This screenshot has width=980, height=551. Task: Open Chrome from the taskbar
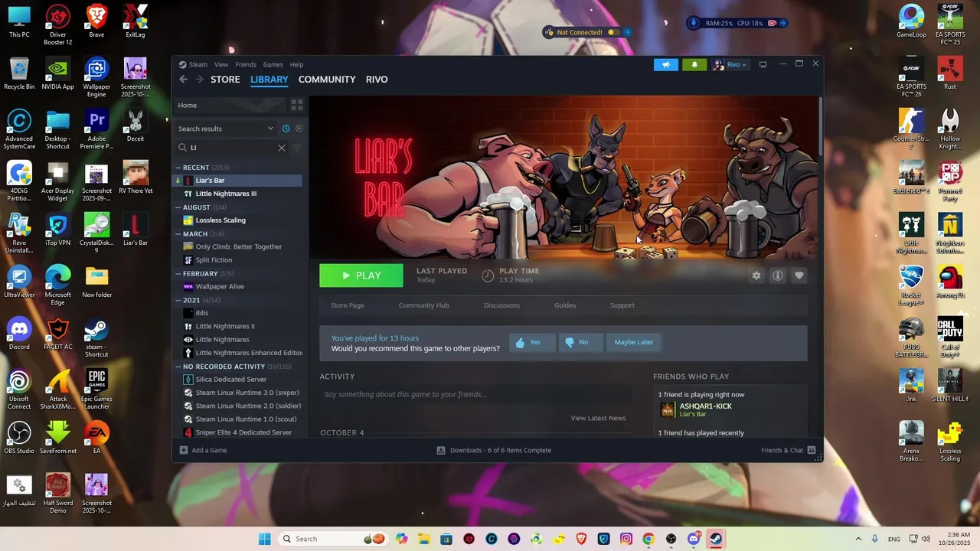pos(648,539)
